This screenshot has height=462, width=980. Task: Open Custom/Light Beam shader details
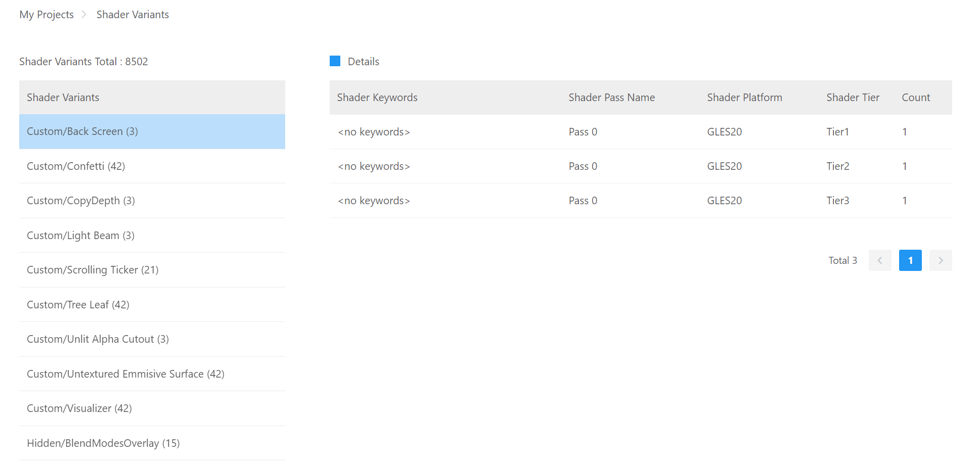coord(80,236)
